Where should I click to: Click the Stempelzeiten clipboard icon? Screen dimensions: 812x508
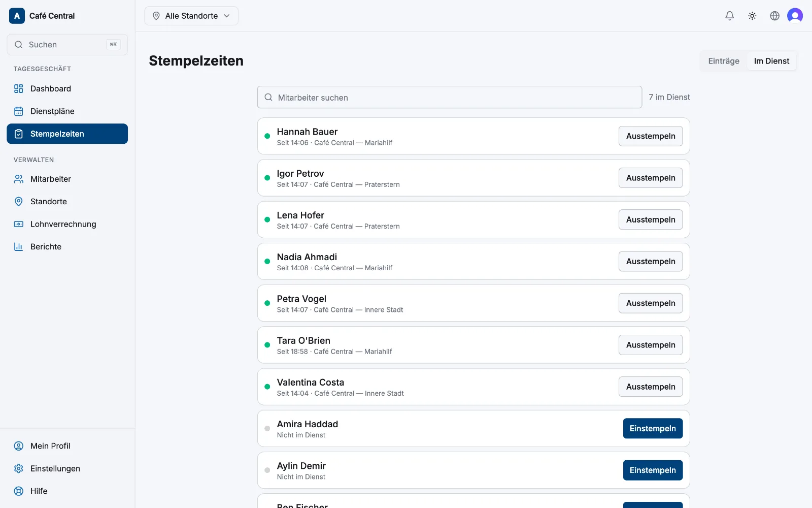[x=19, y=134]
